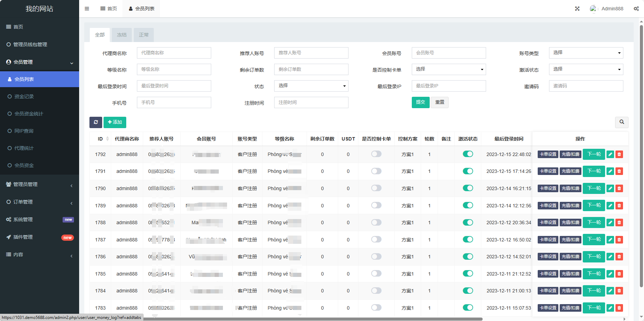Toggle 是否控制卡单 switch for ID 1789

point(376,205)
